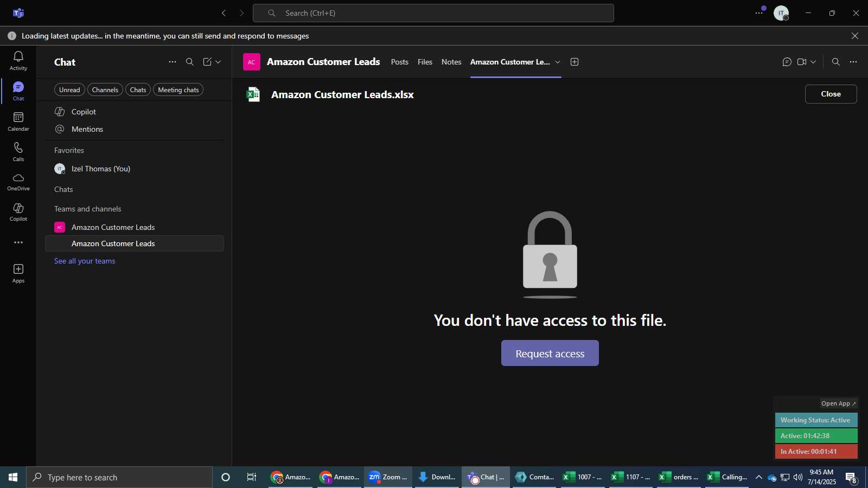This screenshot has height=488, width=868.
Task: Expand meet now options chevron
Action: 813,62
